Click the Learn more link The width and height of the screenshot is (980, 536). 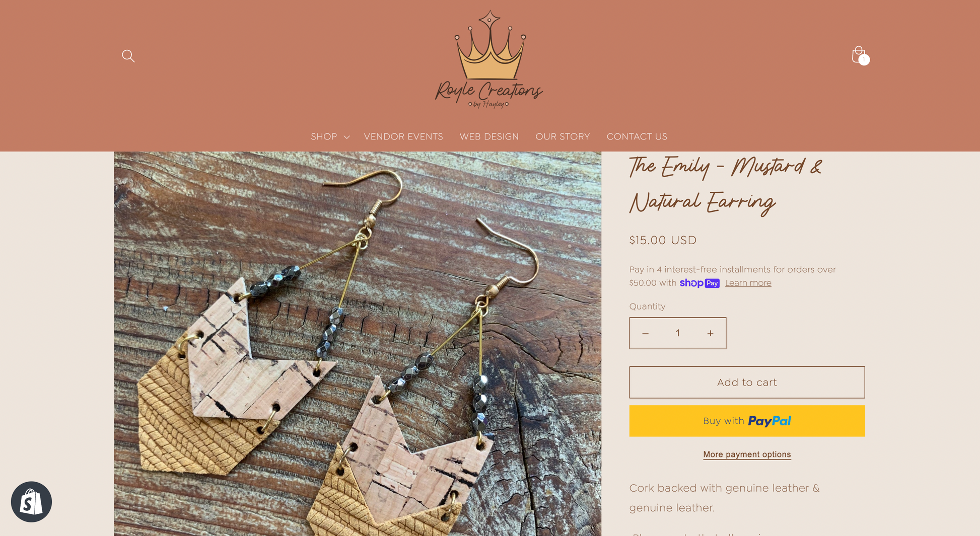point(748,283)
